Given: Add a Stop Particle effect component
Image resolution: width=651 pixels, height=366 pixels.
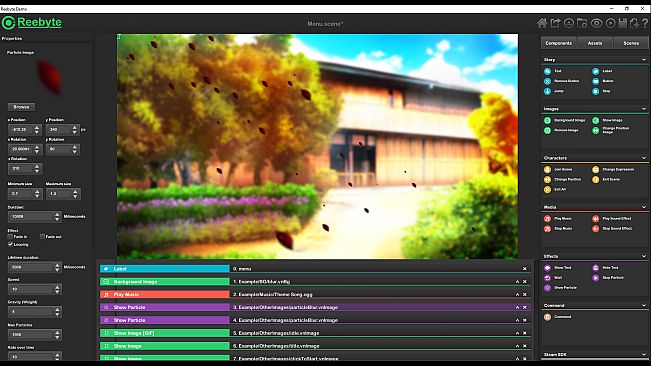Looking at the screenshot, I should (608, 278).
